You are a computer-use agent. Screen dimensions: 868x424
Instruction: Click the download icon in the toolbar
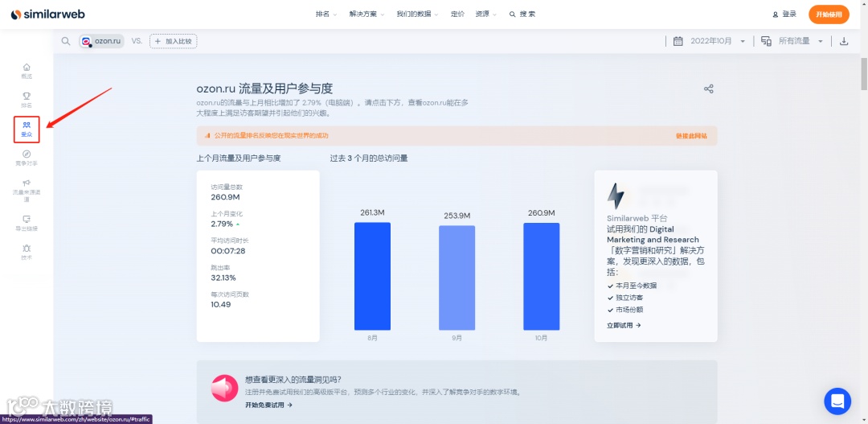(x=844, y=41)
